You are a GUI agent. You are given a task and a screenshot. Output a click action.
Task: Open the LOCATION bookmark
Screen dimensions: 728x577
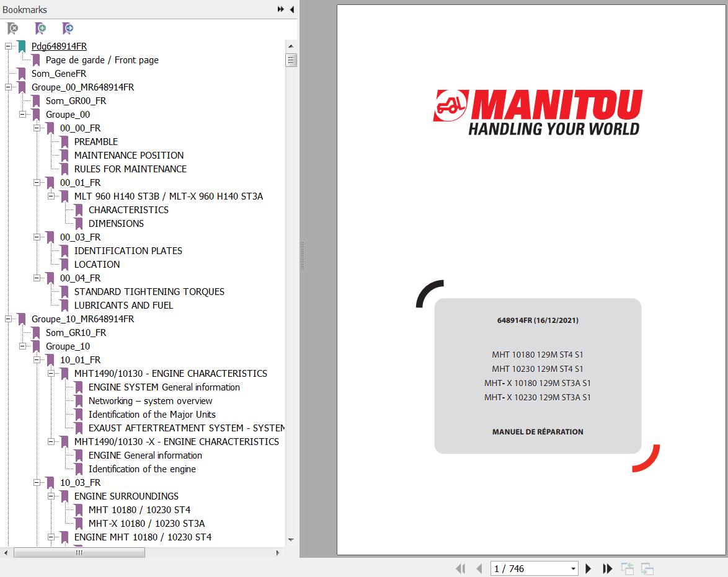(x=97, y=265)
